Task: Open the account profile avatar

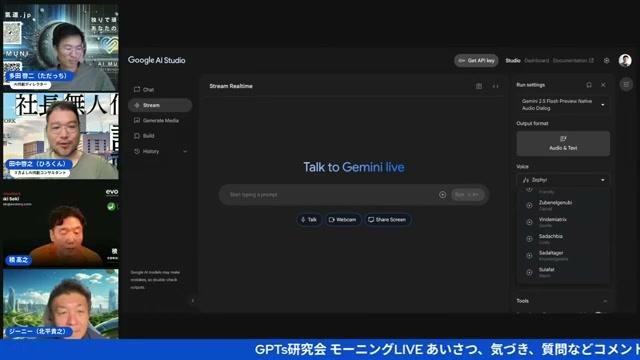Action: [625, 60]
